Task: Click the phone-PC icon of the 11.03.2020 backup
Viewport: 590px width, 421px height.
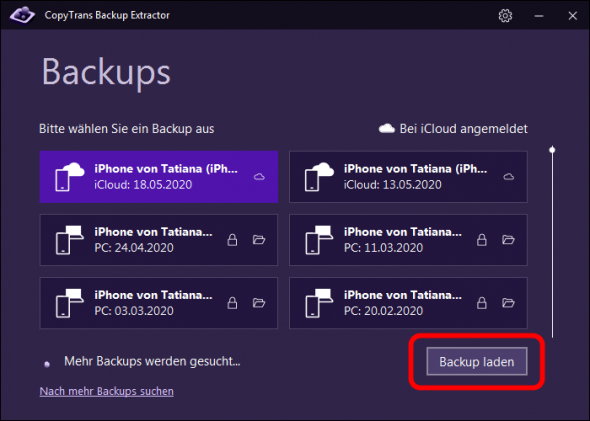Action: point(319,240)
